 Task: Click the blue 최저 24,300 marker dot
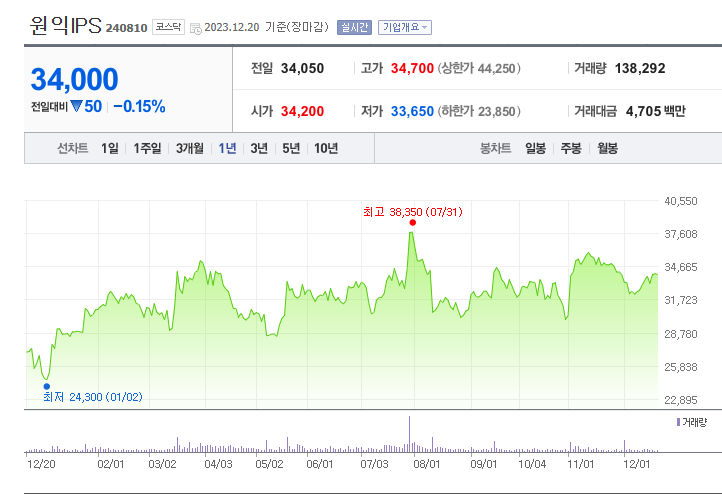point(47,386)
